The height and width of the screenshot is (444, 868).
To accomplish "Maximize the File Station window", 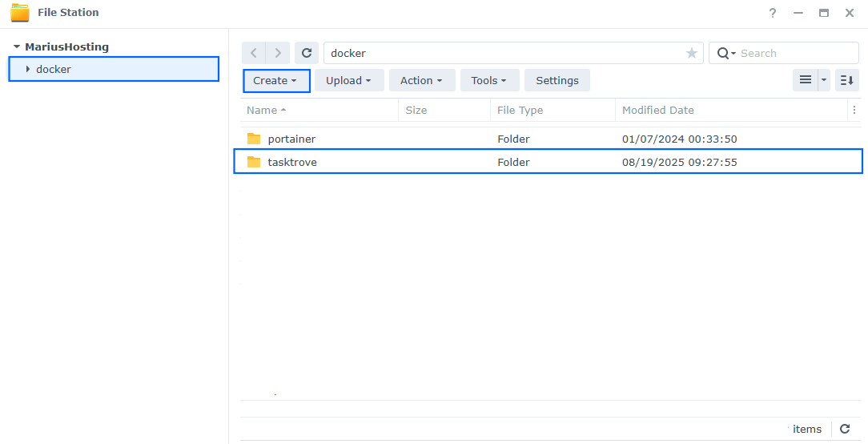I will 824,13.
